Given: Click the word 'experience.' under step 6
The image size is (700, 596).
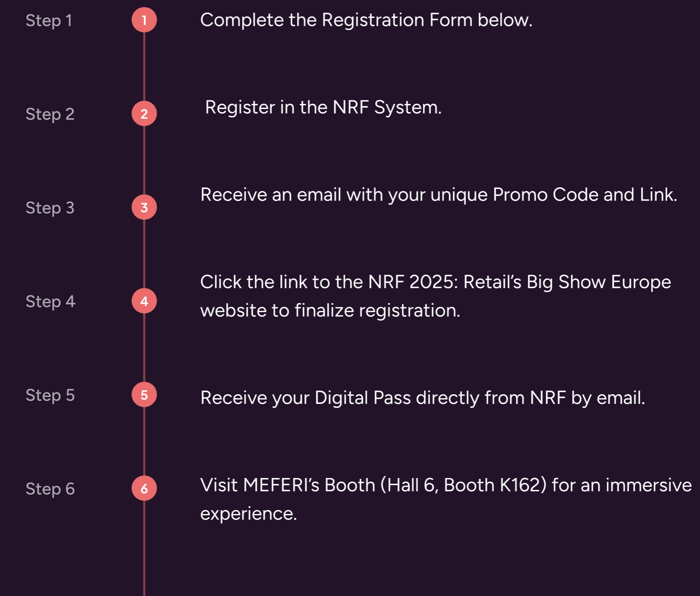Looking at the screenshot, I should [249, 514].
